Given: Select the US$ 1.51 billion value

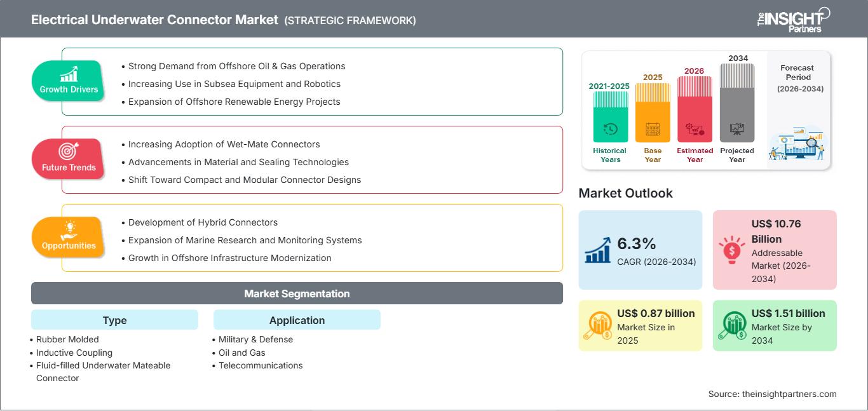Looking at the screenshot, I should point(789,313).
